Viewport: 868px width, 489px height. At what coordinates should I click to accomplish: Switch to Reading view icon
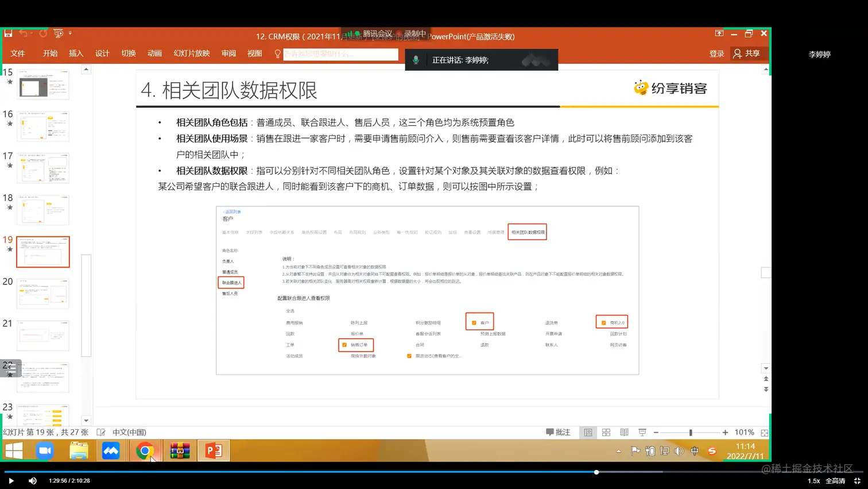pyautogui.click(x=624, y=433)
